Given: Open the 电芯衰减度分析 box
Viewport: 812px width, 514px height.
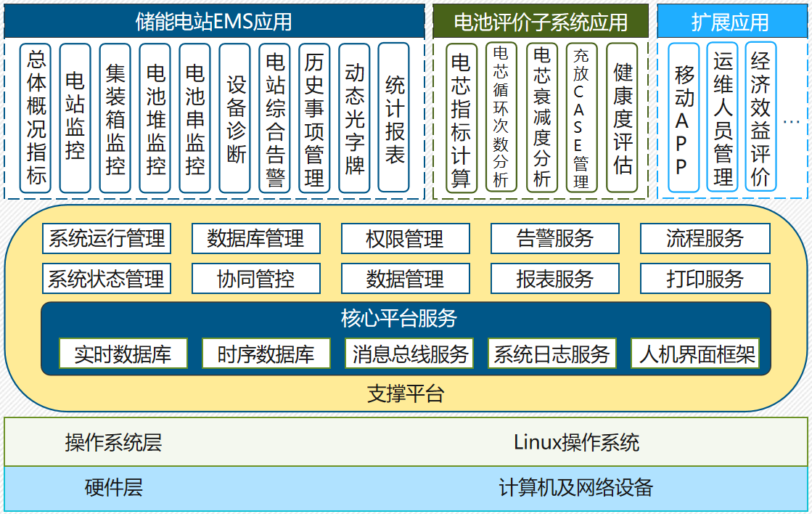Looking at the screenshot, I should (x=541, y=118).
